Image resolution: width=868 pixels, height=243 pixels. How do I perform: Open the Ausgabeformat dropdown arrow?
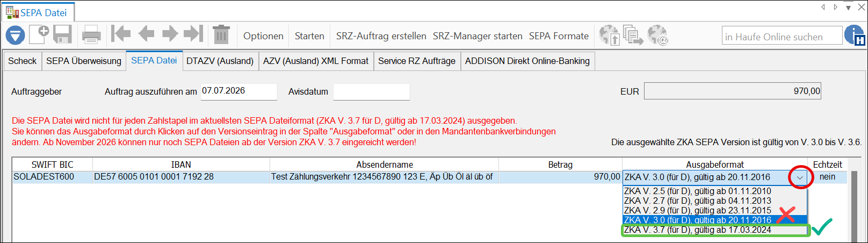click(800, 177)
